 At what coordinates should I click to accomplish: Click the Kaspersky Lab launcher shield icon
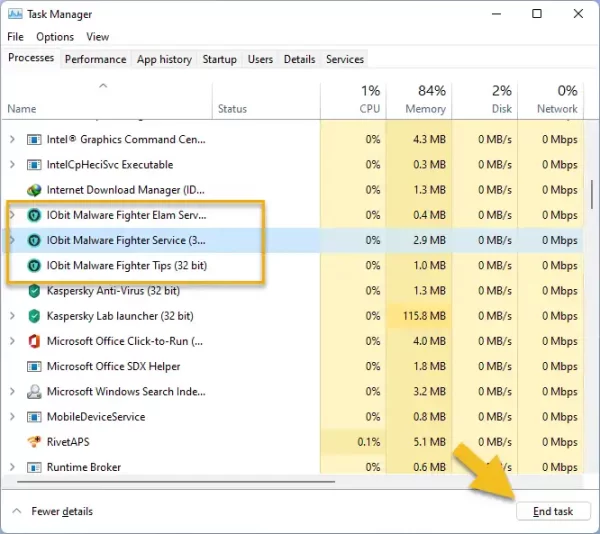click(x=34, y=316)
